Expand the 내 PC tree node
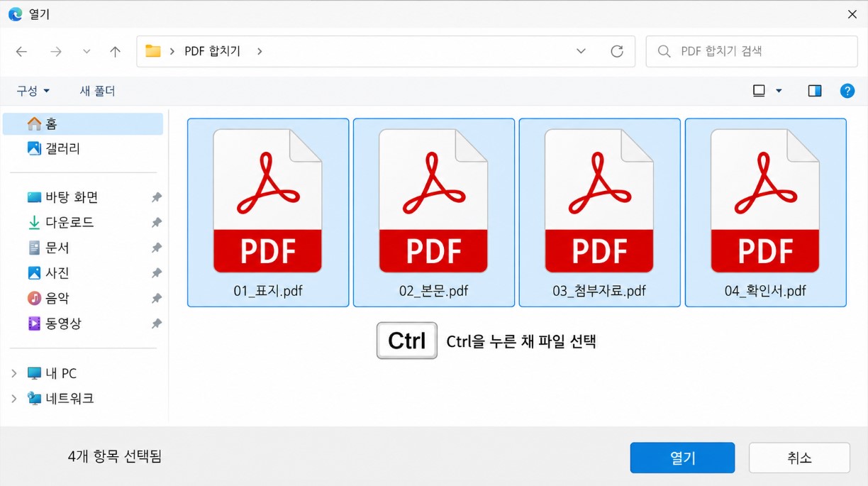The height and width of the screenshot is (486, 868). [x=13, y=373]
